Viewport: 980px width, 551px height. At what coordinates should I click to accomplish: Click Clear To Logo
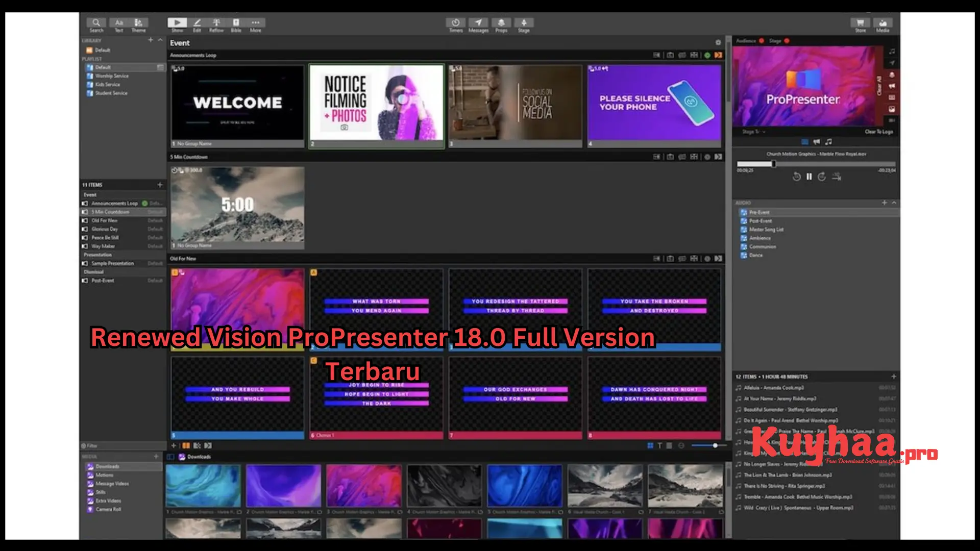[878, 132]
